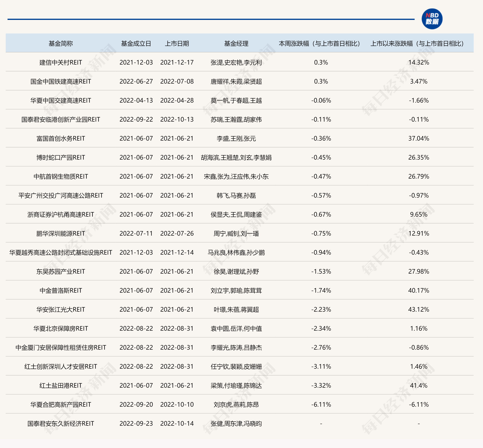Select manager cell 唐耀祥,朱霞,梁贤超
This screenshot has width=483, height=448.
click(236, 81)
